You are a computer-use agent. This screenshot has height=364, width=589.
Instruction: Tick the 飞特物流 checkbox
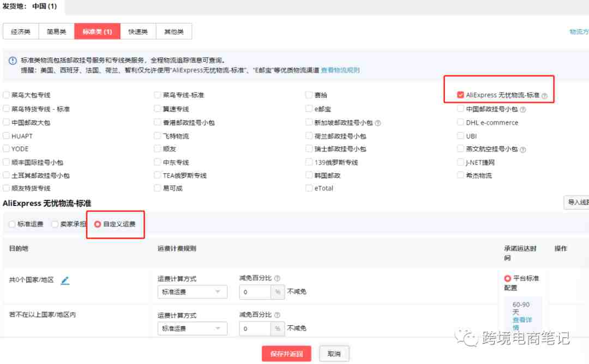point(158,136)
